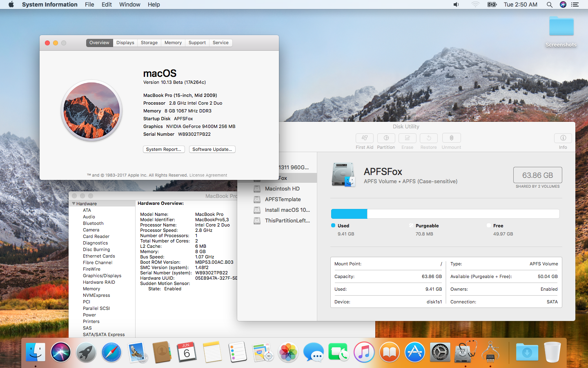Screen dimensions: 588x368
Task: Click the Info icon in Disk Utility
Action: (563, 138)
